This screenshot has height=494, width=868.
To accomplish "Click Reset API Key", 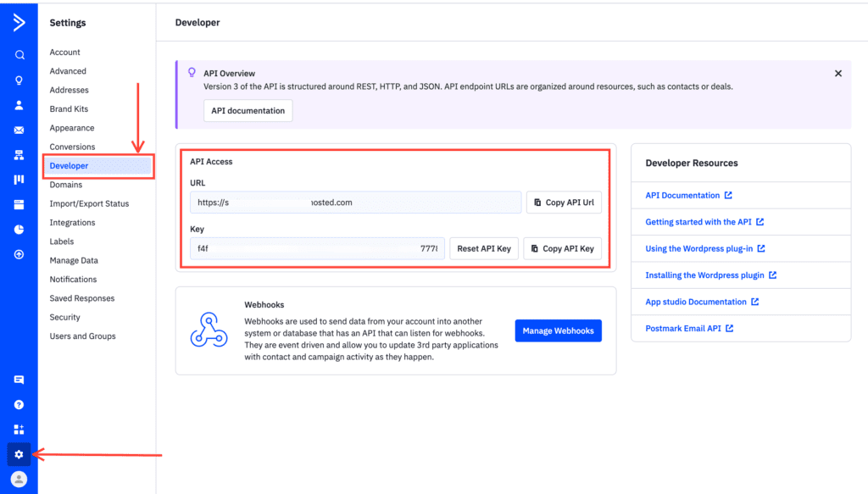I will (484, 247).
